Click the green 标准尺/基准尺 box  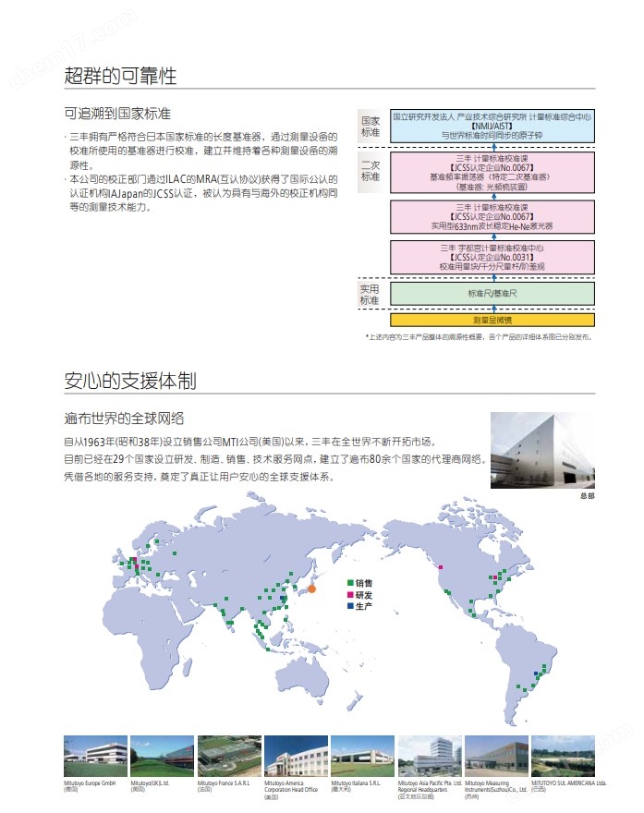(492, 294)
